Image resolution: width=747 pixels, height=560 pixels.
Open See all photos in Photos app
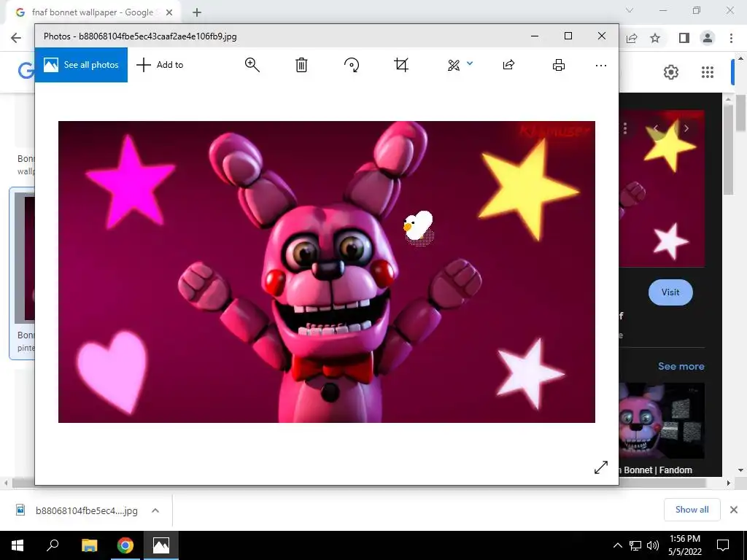pos(81,65)
